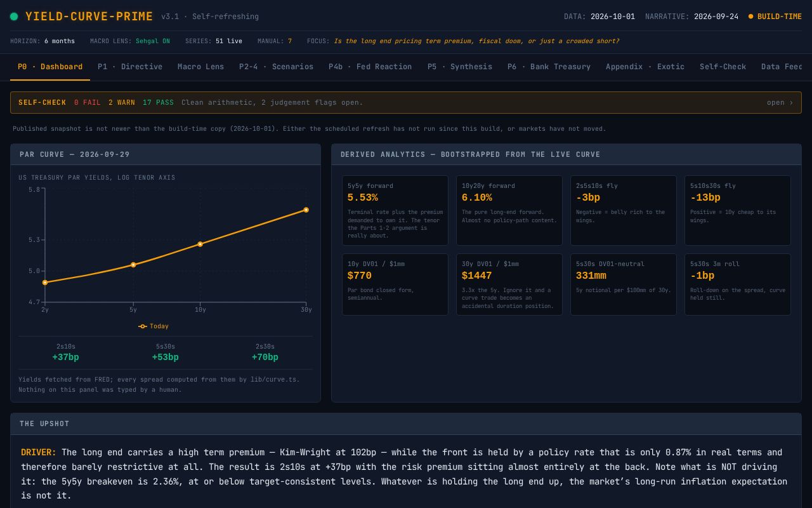Expand the self-check banner via open chevron
This screenshot has height=508, width=812.
click(x=780, y=102)
